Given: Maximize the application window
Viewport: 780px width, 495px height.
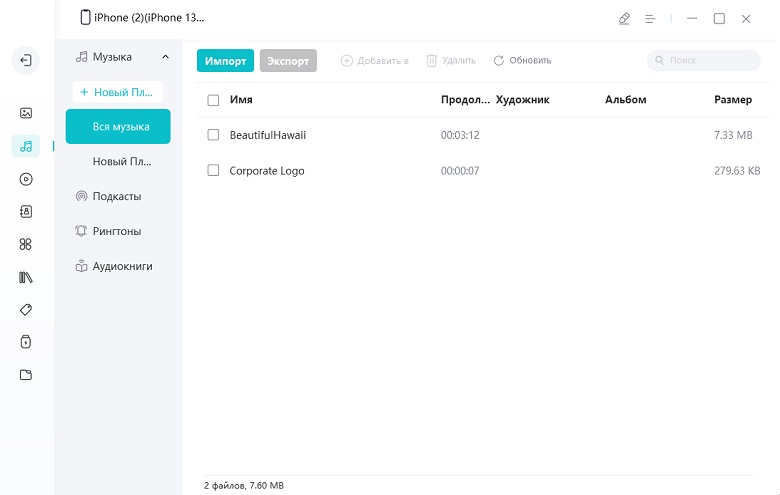Looking at the screenshot, I should 719,18.
